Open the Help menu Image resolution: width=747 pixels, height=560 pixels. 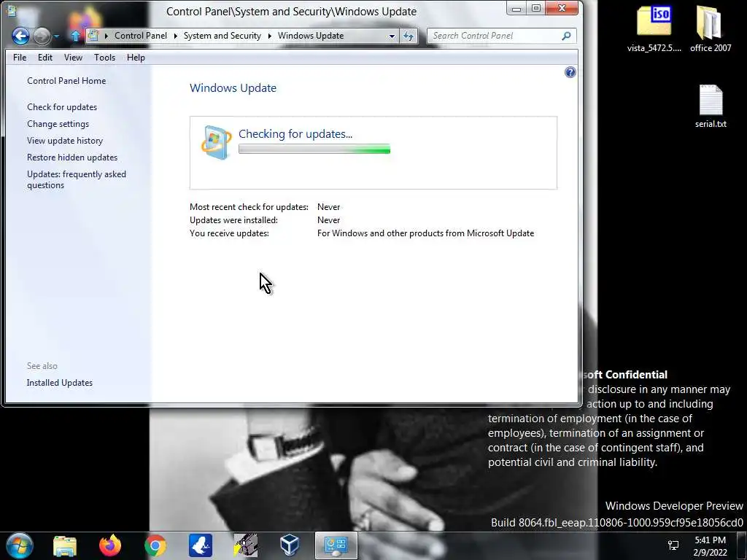(x=136, y=57)
